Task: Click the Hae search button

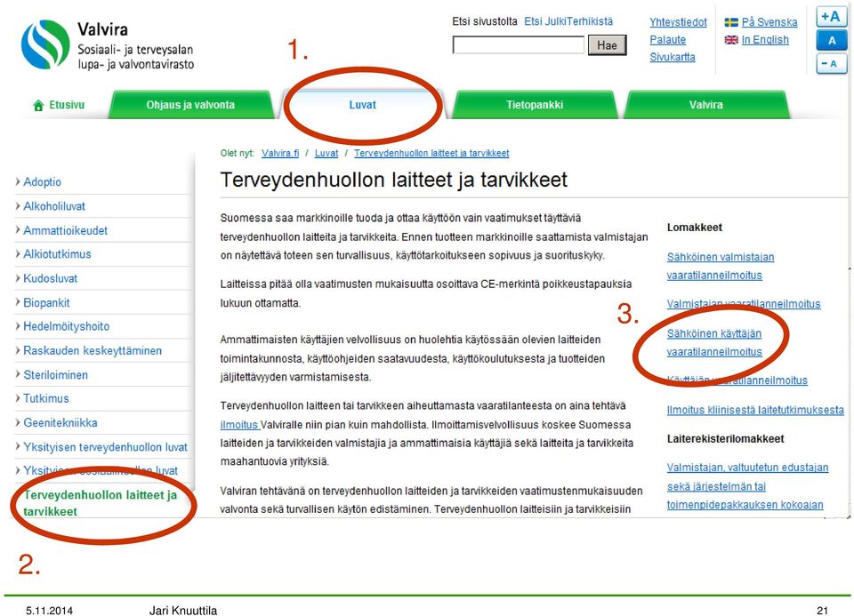Action: (607, 45)
